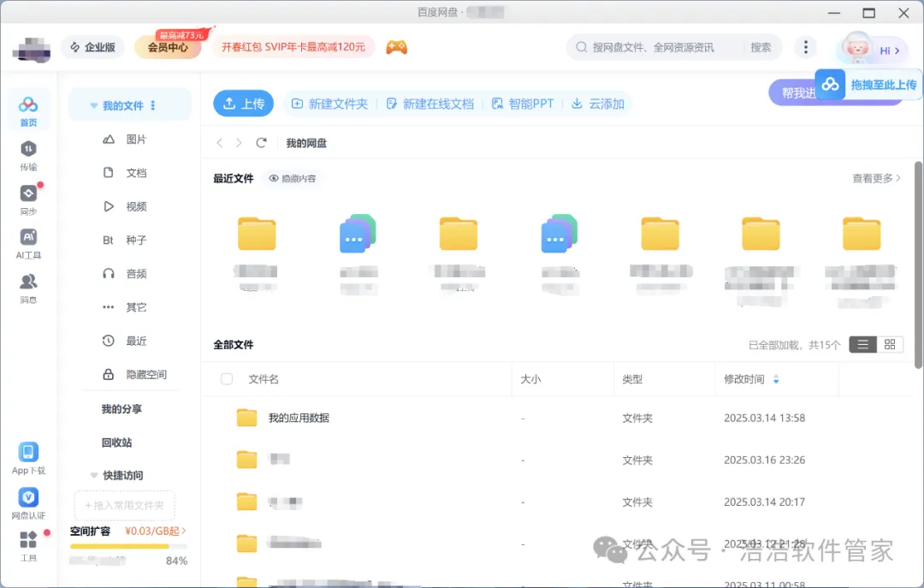Go forward with the right arrow
The width and height of the screenshot is (924, 588).
point(239,143)
